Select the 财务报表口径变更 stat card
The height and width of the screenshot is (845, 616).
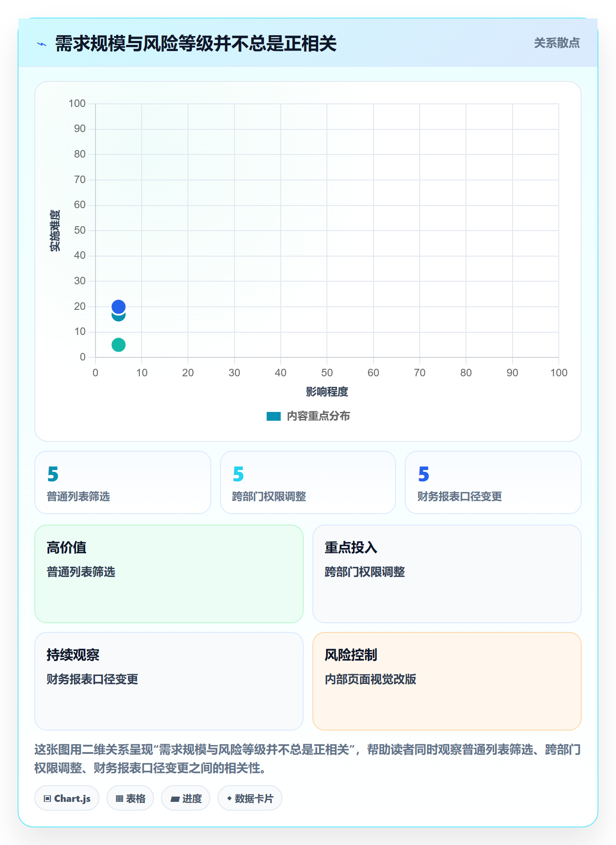(493, 482)
